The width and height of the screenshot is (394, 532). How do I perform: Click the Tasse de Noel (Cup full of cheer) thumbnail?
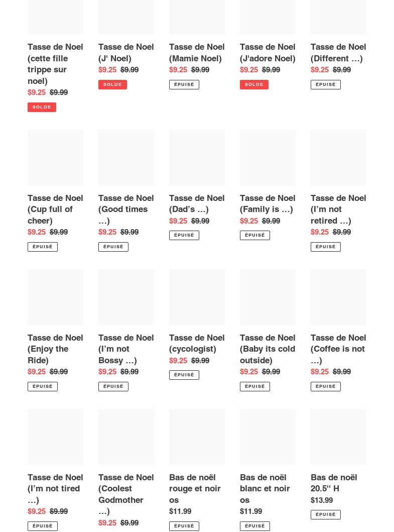[55, 157]
